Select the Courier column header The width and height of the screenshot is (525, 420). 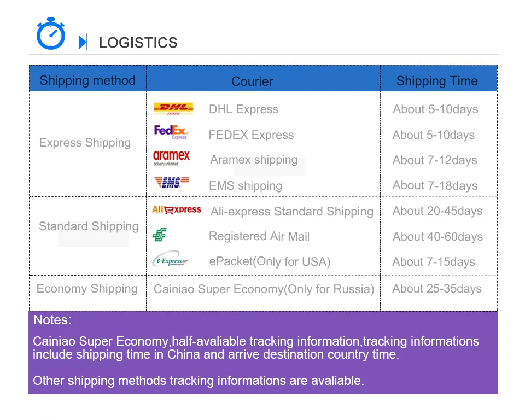click(x=252, y=81)
